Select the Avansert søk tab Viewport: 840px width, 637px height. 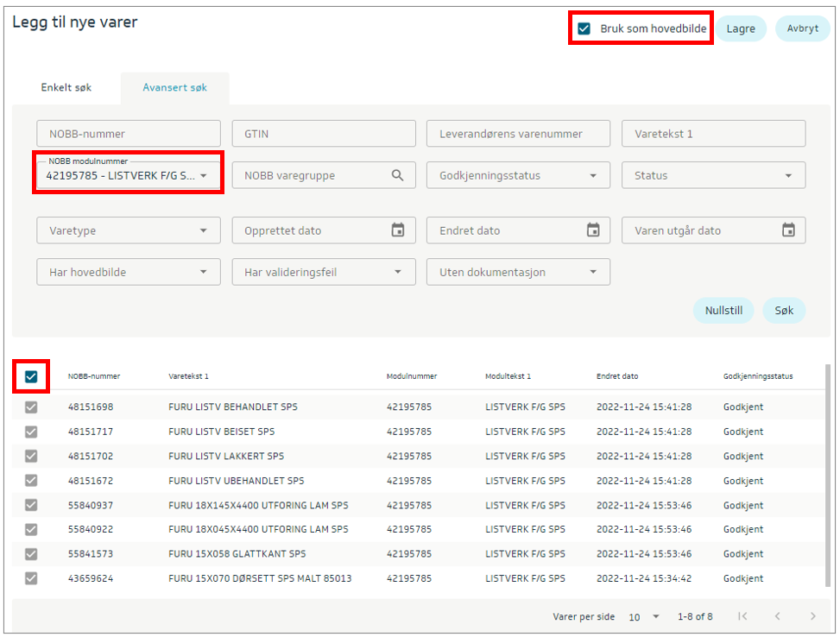[174, 88]
